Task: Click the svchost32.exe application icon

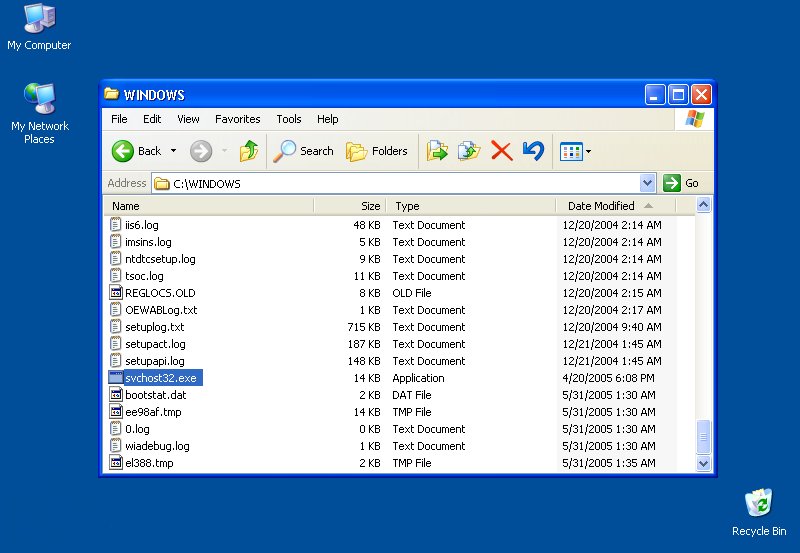Action: tap(116, 378)
